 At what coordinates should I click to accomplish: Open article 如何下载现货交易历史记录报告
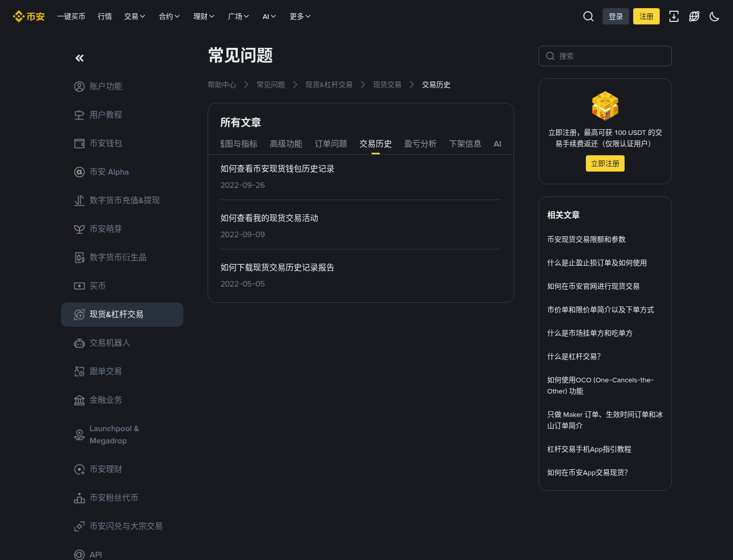277,267
